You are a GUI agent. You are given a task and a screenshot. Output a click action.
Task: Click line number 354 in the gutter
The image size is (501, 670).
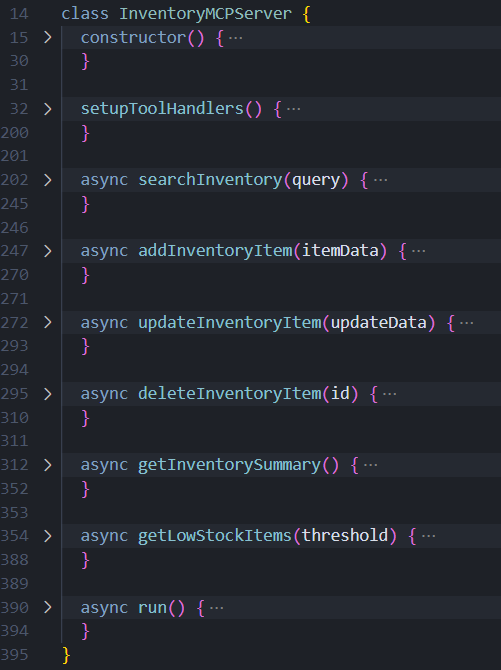15,536
